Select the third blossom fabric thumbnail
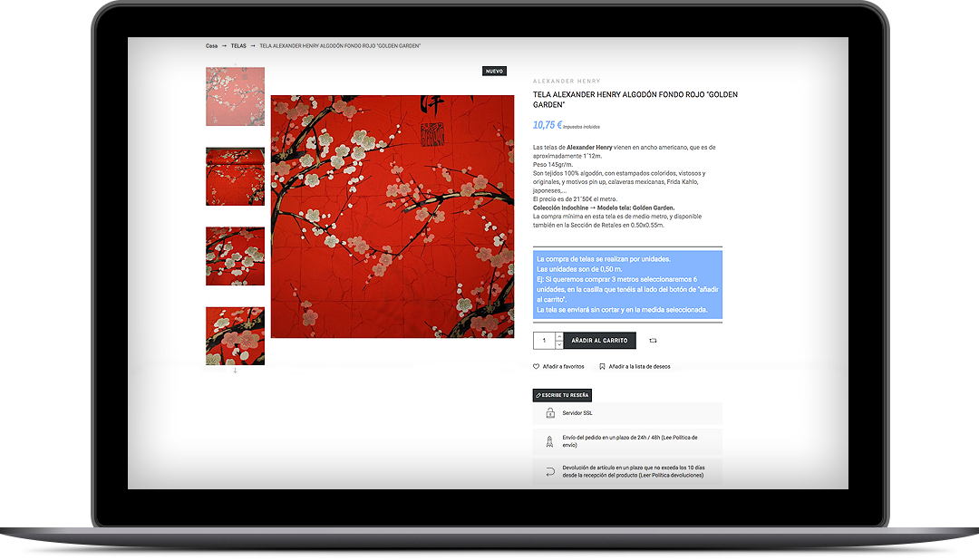The image size is (979, 560). point(236,256)
